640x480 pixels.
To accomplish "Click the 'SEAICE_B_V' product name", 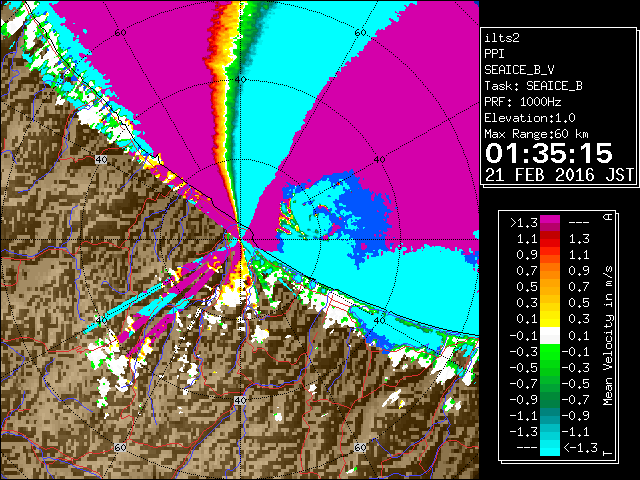I will (519, 70).
